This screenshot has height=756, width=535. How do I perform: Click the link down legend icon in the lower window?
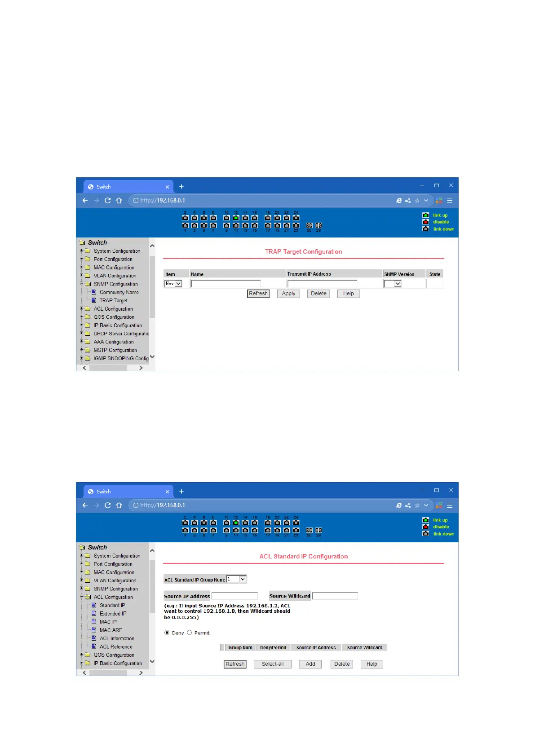[426, 533]
